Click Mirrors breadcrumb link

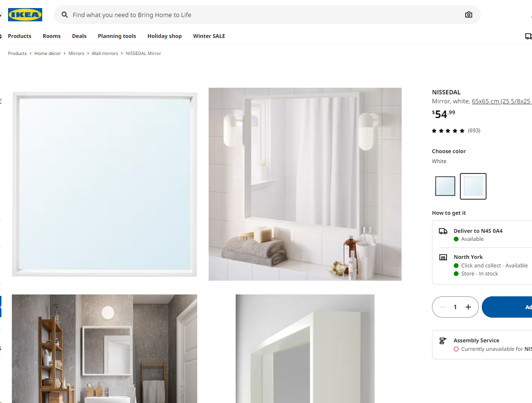[x=76, y=53]
